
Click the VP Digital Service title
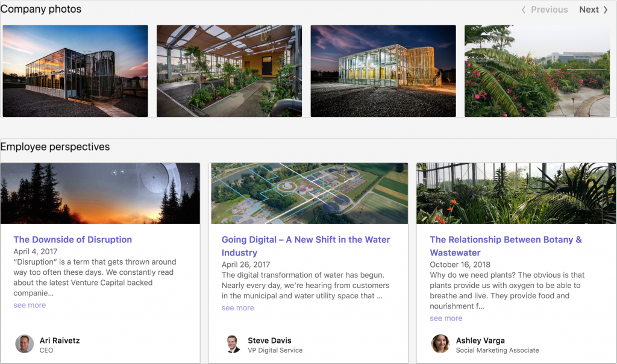(275, 350)
